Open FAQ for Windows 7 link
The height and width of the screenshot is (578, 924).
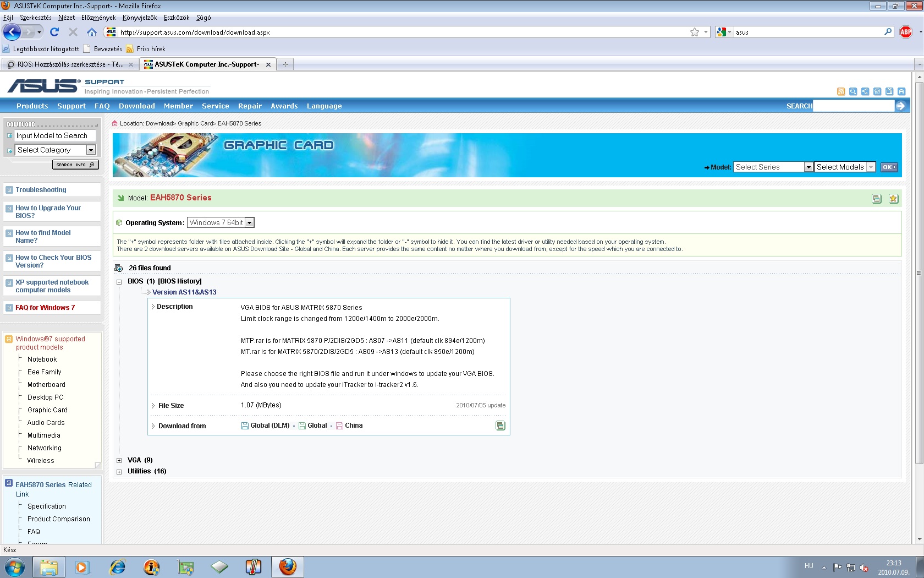[x=45, y=308]
